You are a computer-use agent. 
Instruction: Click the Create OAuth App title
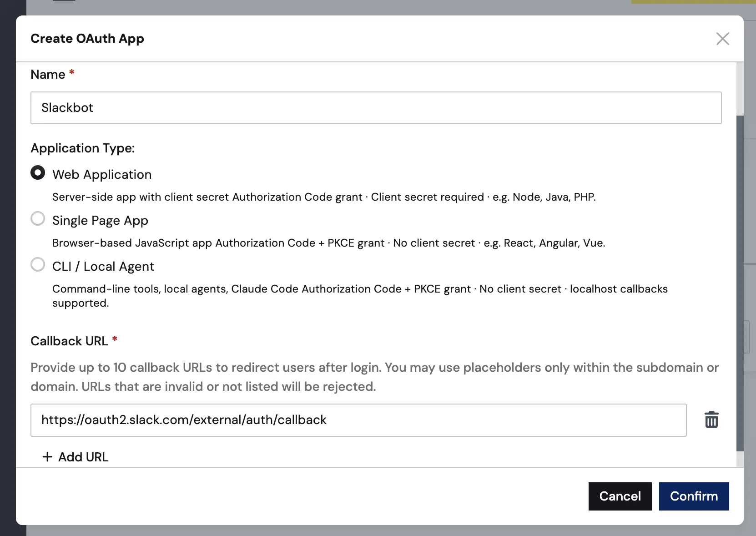click(x=87, y=39)
